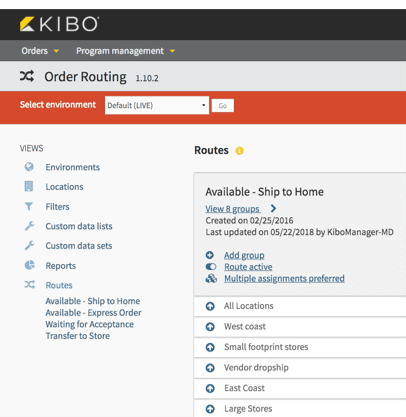This screenshot has height=417, width=406.
Task: Open the Select environment dropdown
Action: [x=157, y=105]
